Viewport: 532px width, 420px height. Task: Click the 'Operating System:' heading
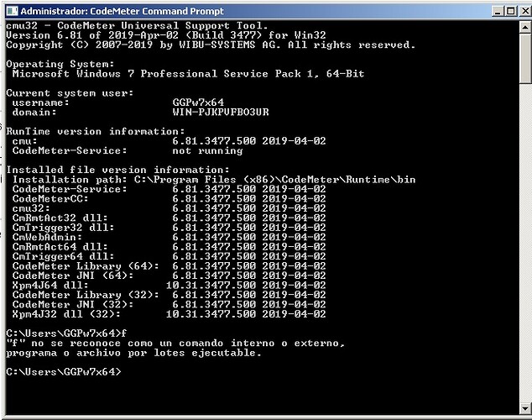click(60, 64)
